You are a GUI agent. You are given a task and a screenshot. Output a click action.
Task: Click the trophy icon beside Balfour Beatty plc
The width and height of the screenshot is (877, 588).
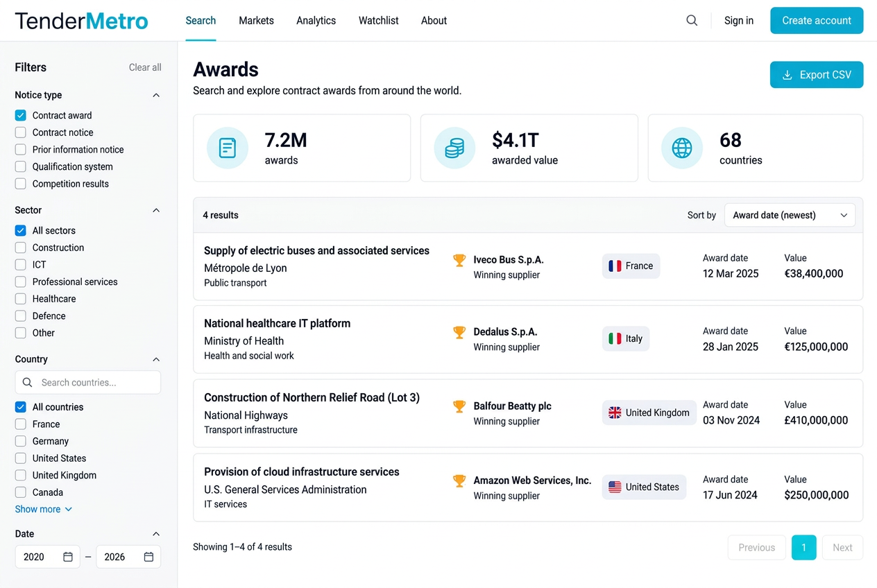tap(459, 406)
